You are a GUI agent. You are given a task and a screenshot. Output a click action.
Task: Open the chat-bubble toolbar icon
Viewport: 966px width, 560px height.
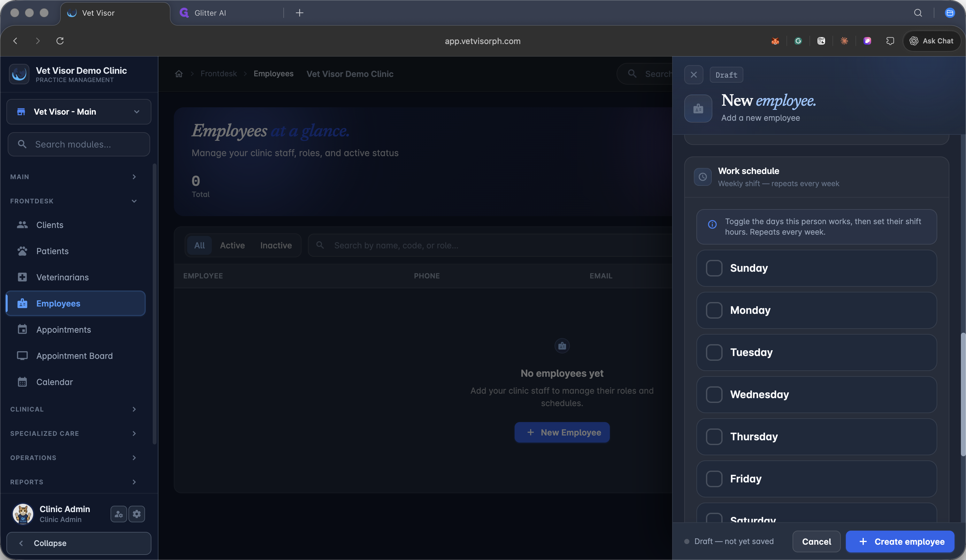890,41
